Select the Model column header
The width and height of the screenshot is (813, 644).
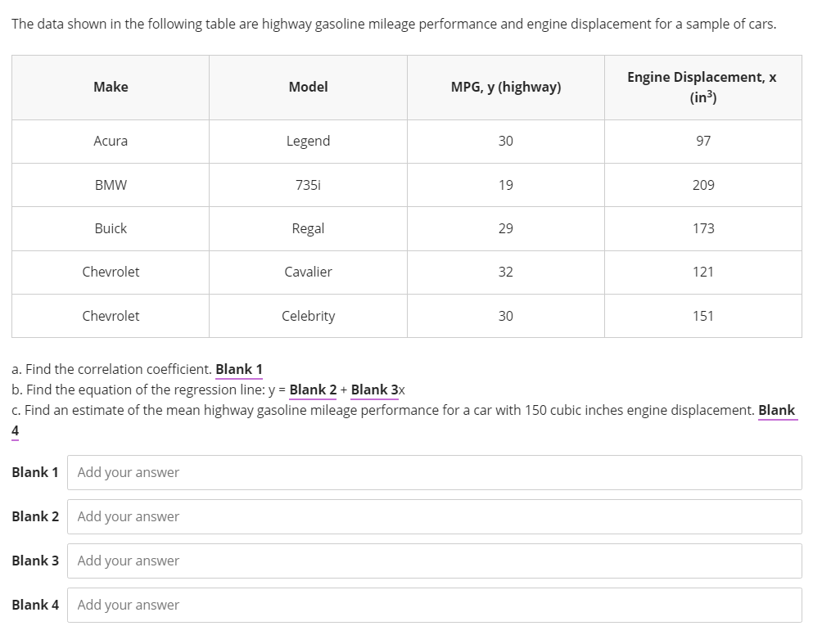pyautogui.click(x=308, y=87)
